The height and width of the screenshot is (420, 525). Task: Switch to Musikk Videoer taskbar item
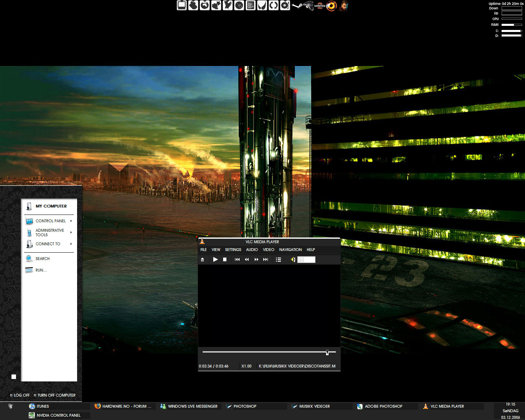321,406
